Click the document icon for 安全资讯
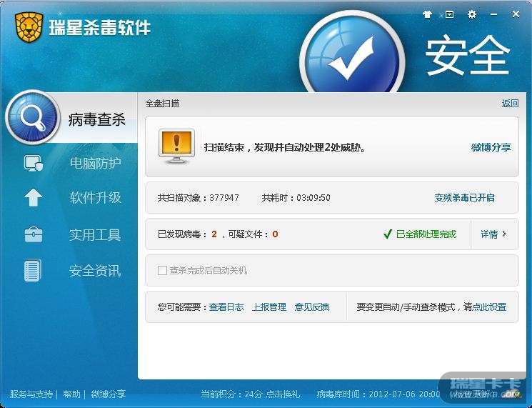The width and height of the screenshot is (532, 408). pyautogui.click(x=33, y=270)
